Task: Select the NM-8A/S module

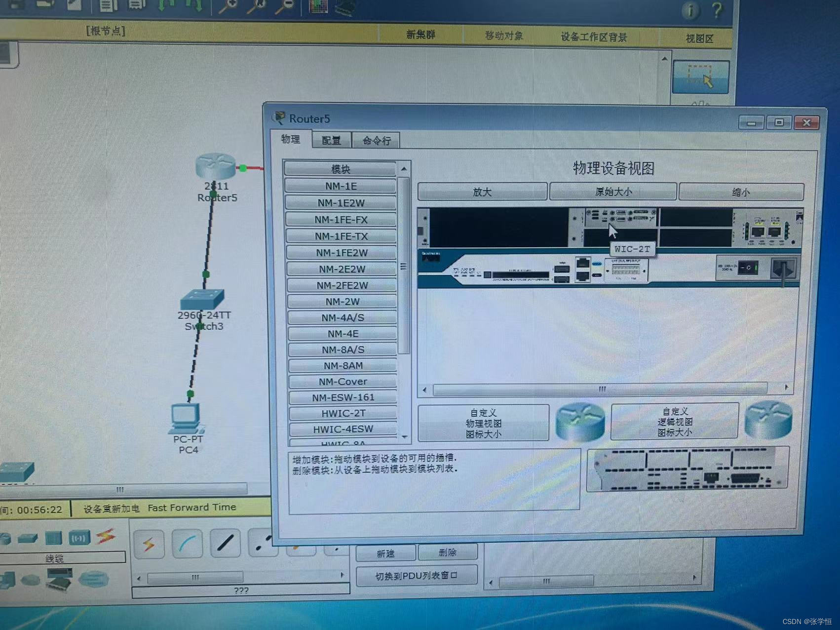Action: tap(343, 350)
